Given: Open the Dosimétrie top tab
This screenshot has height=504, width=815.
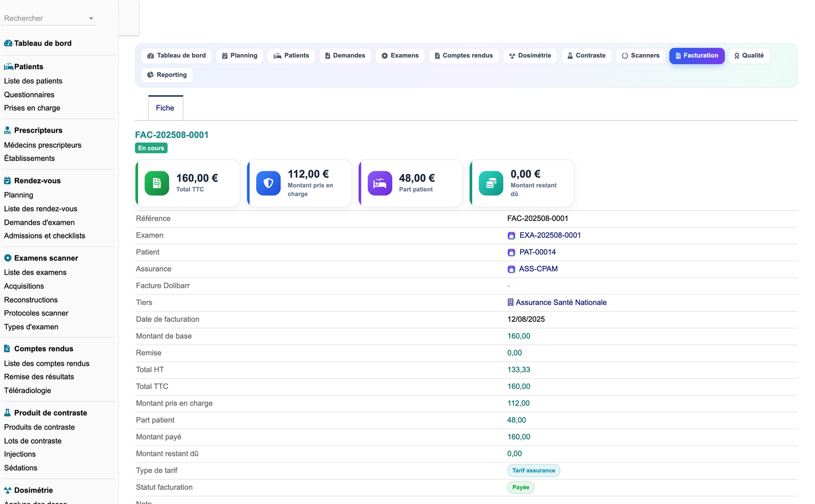Looking at the screenshot, I should [530, 56].
